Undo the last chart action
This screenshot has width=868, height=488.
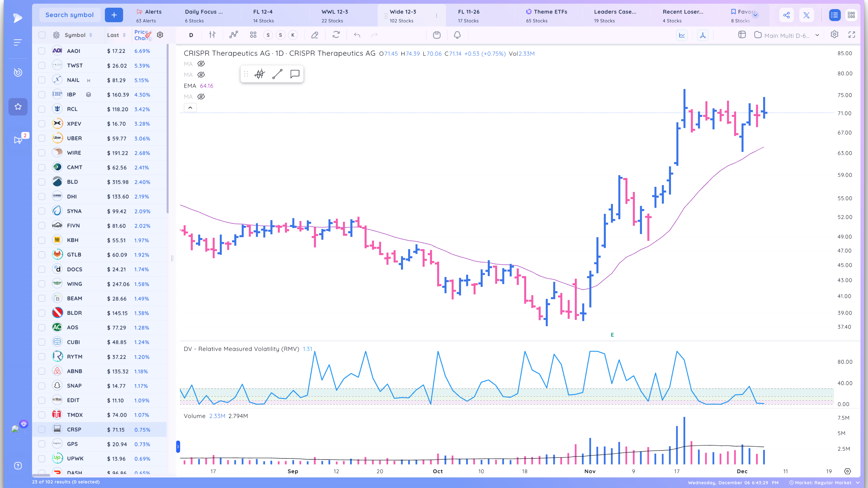[x=357, y=35]
